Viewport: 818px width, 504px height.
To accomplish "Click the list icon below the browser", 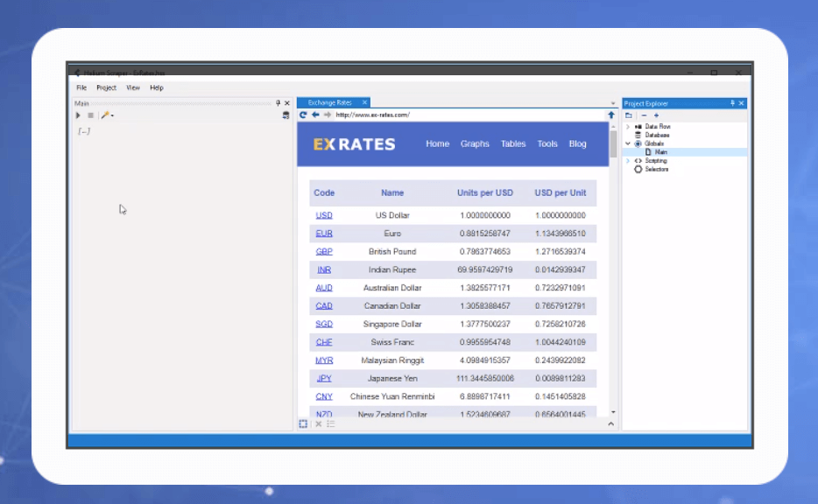I will point(331,424).
